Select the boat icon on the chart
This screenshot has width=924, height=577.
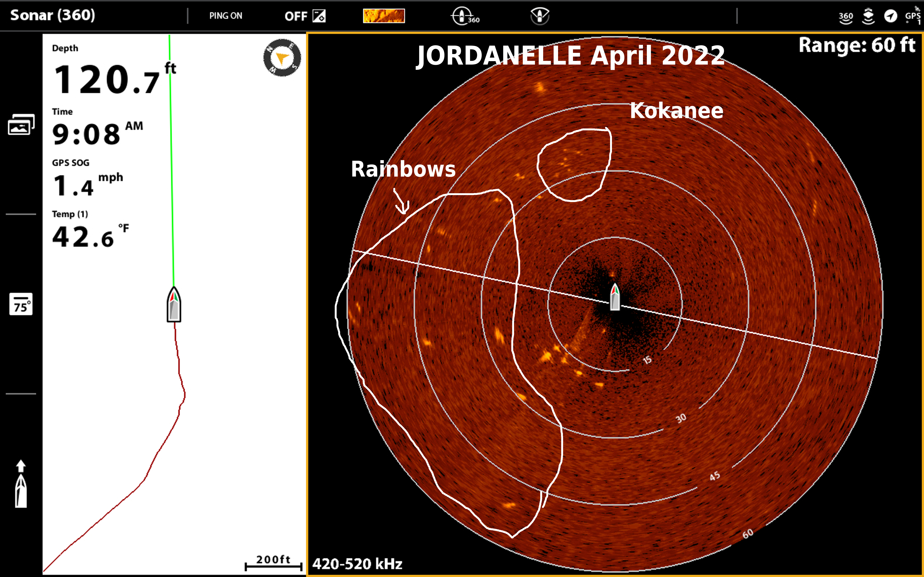(x=174, y=305)
